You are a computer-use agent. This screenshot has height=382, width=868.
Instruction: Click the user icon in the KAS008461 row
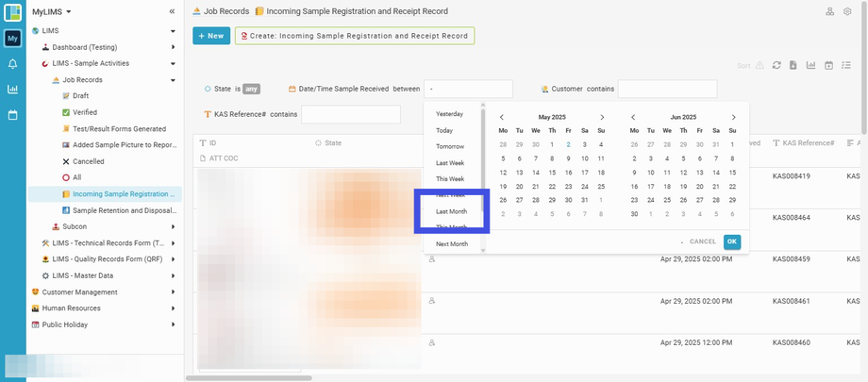point(432,301)
